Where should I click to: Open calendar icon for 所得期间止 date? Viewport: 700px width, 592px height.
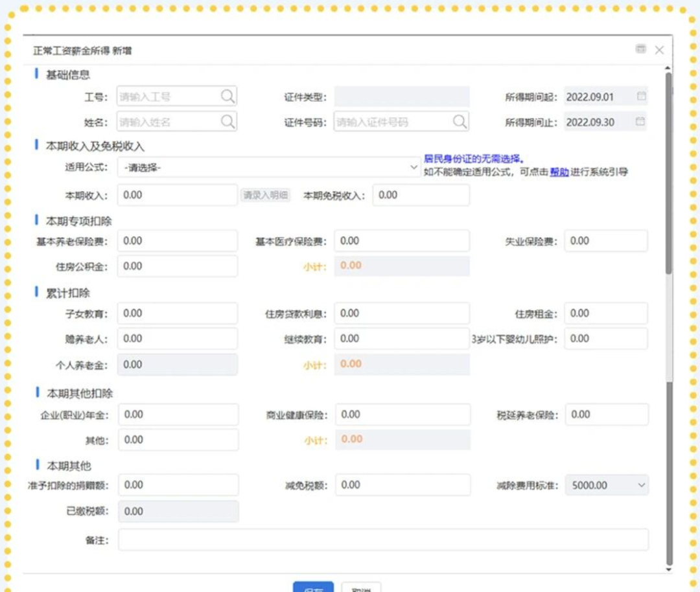coord(641,122)
